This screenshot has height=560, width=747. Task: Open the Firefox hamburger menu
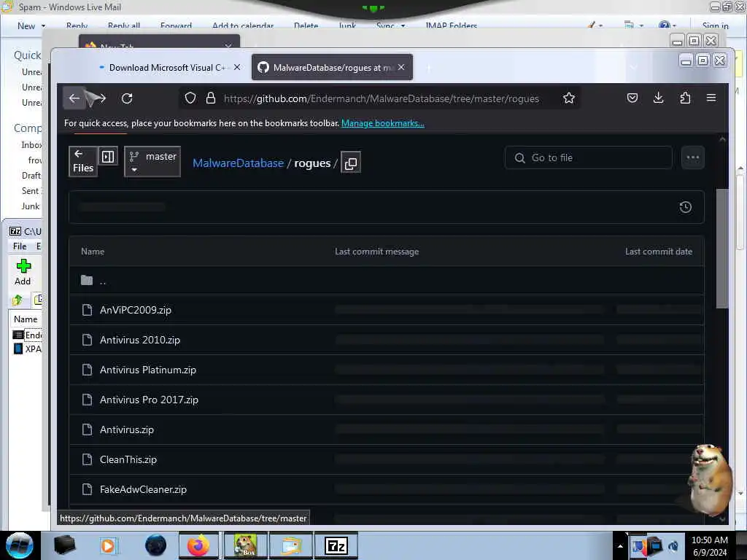coord(711,98)
